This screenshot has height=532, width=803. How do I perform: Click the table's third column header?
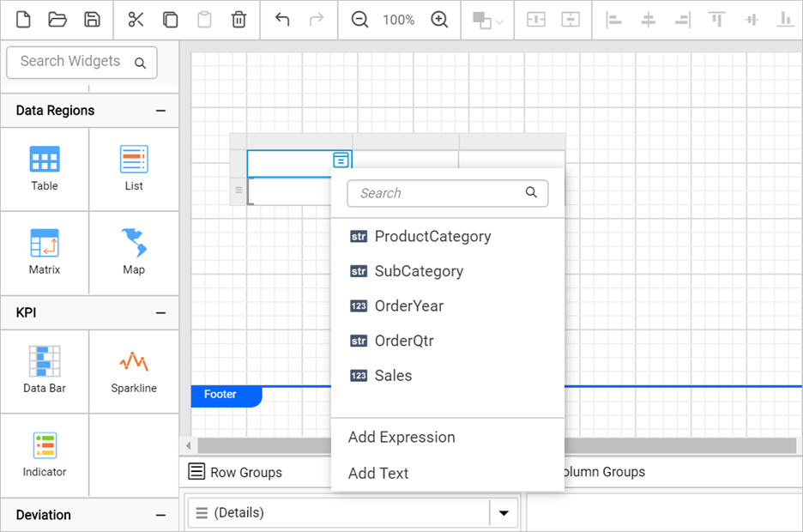click(512, 142)
